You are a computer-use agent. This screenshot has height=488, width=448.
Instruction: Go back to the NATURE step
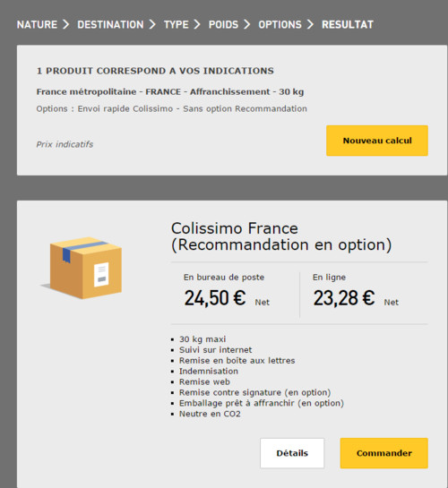click(37, 24)
